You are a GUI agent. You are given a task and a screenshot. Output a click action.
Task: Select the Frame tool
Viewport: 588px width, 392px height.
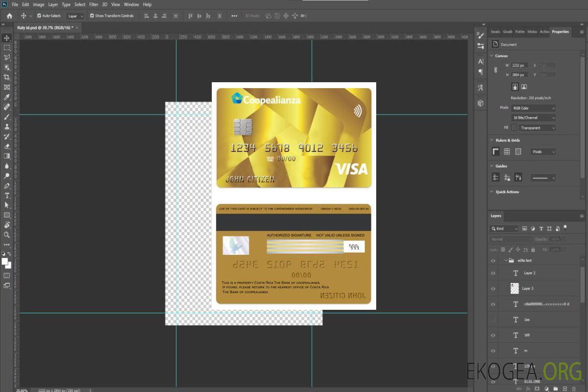pyautogui.click(x=7, y=87)
